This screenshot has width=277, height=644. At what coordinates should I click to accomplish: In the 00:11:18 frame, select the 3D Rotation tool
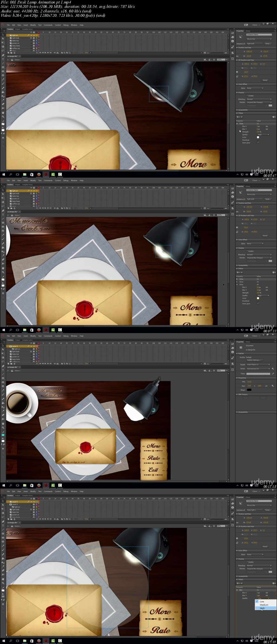[3, 357]
